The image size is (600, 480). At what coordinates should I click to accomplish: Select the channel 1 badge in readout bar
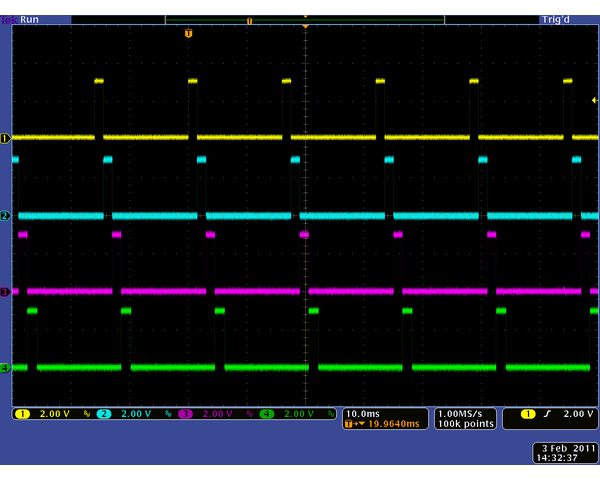[22, 413]
